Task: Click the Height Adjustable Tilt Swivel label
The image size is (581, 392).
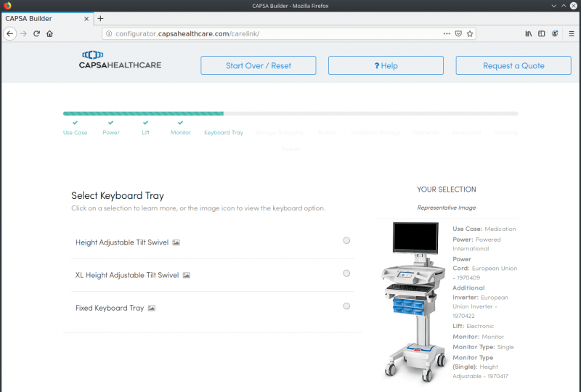Action: click(122, 242)
